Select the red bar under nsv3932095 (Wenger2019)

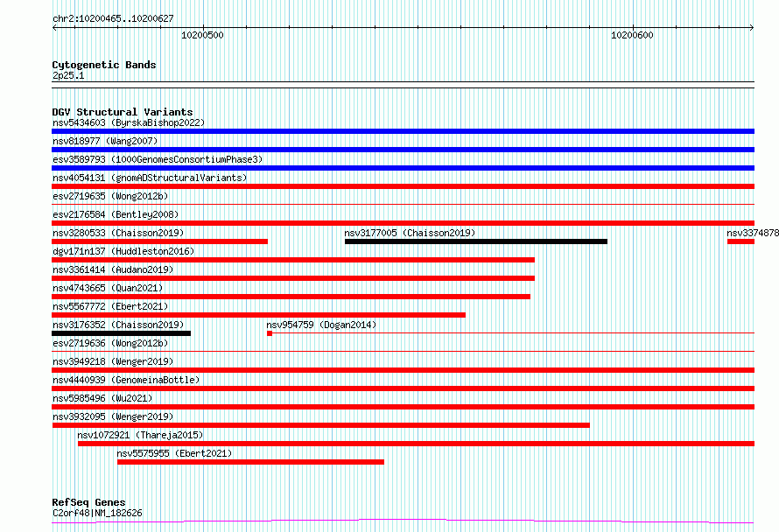[320, 425]
